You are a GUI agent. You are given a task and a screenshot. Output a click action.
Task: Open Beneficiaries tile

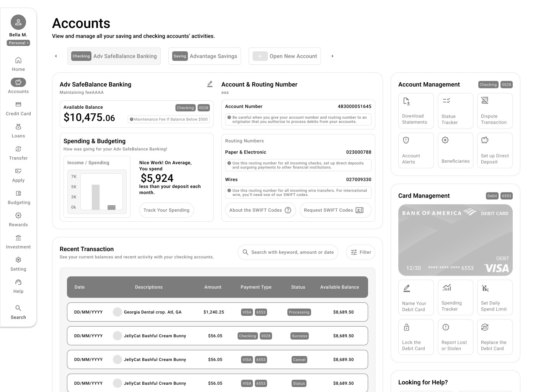pyautogui.click(x=455, y=150)
